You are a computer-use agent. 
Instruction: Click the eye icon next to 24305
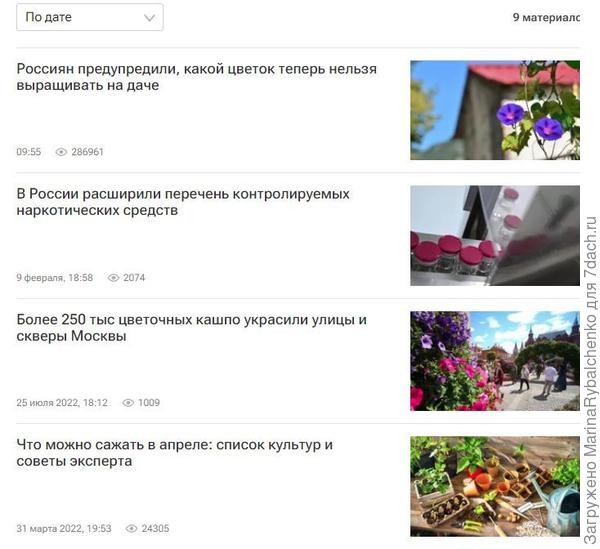tap(131, 528)
